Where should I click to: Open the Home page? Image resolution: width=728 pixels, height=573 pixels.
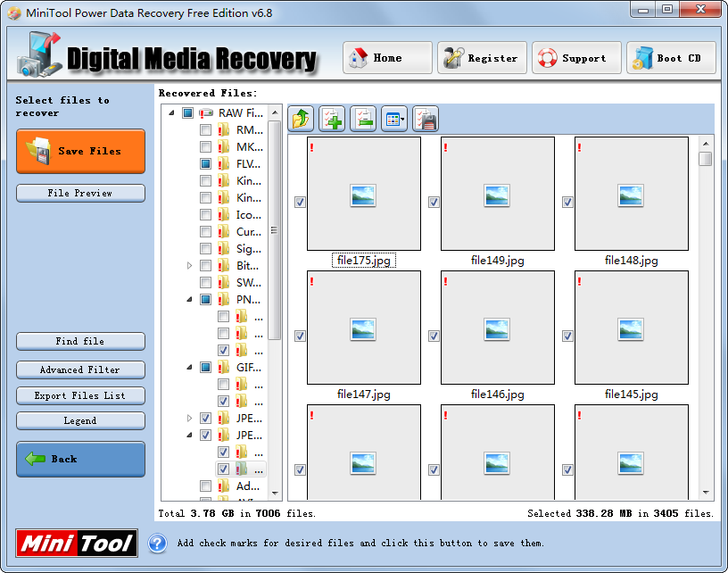[387, 58]
